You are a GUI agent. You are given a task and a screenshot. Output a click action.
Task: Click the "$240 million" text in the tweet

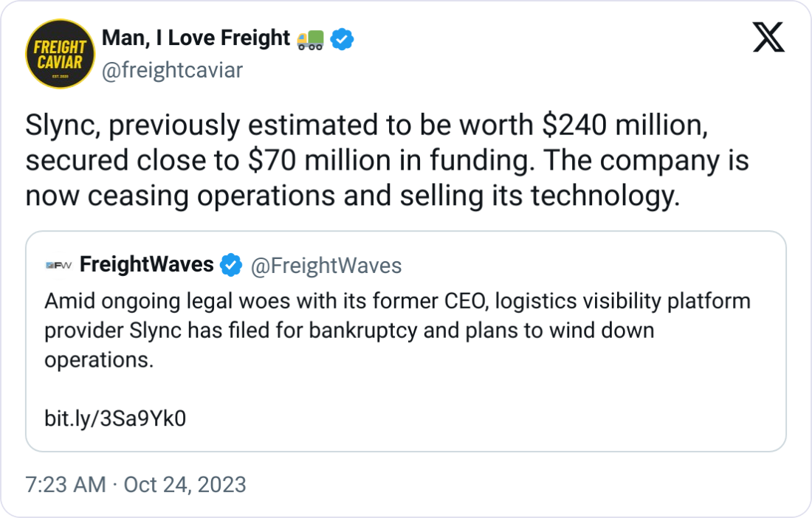(x=625, y=127)
